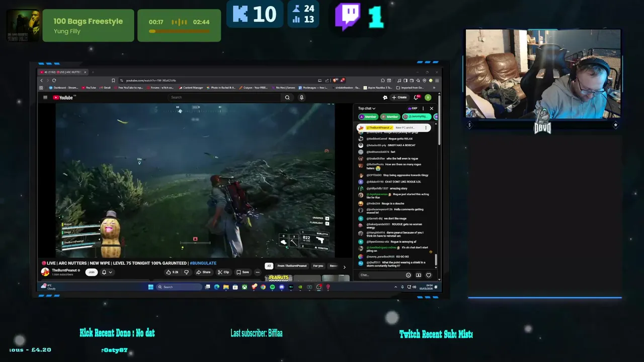Open Chrome from the taskbar
Screen dimensions: 644x362
tap(263, 287)
